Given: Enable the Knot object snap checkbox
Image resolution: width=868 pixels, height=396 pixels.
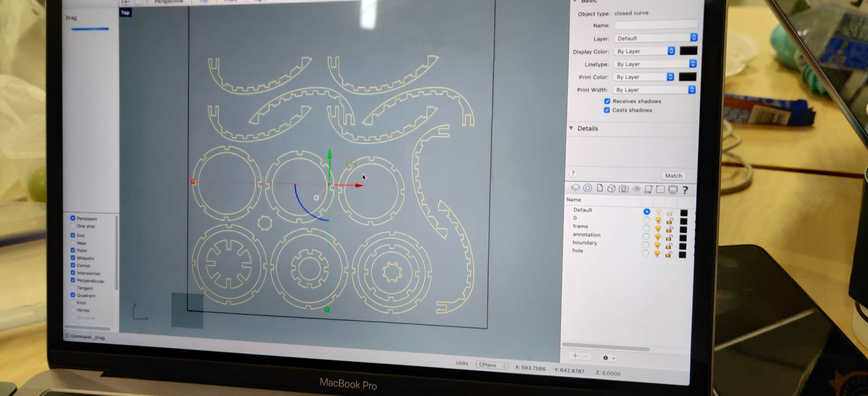Looking at the screenshot, I should tap(73, 302).
